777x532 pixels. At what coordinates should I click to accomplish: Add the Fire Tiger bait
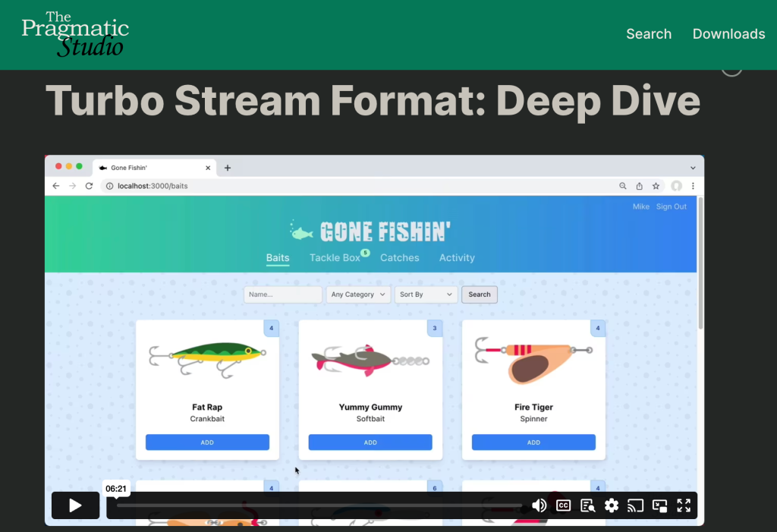pos(533,442)
